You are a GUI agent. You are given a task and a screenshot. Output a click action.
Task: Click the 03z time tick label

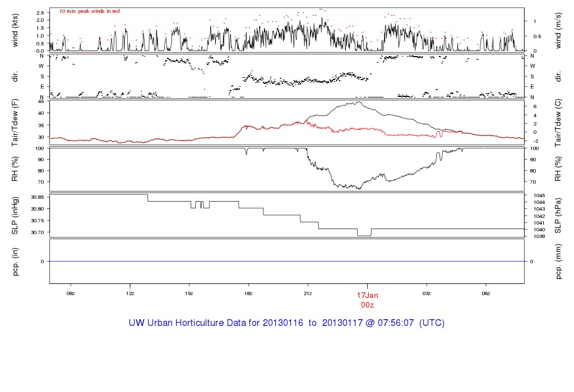427,293
